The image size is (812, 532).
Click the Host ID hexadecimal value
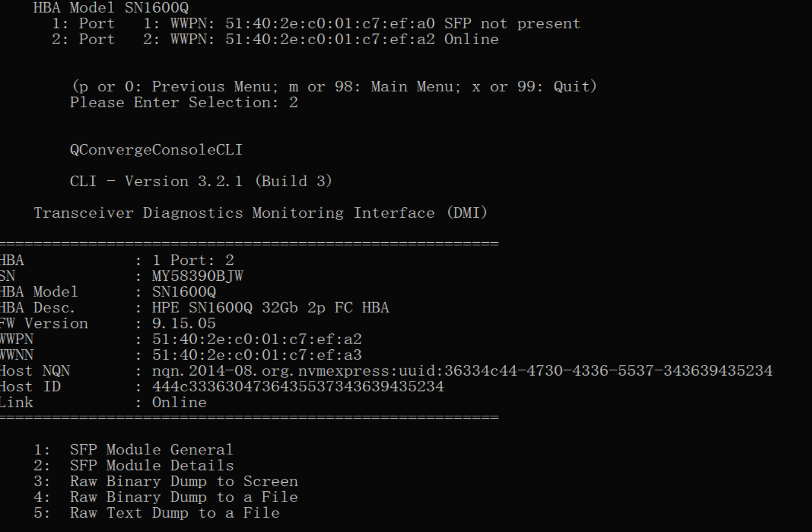(x=298, y=386)
